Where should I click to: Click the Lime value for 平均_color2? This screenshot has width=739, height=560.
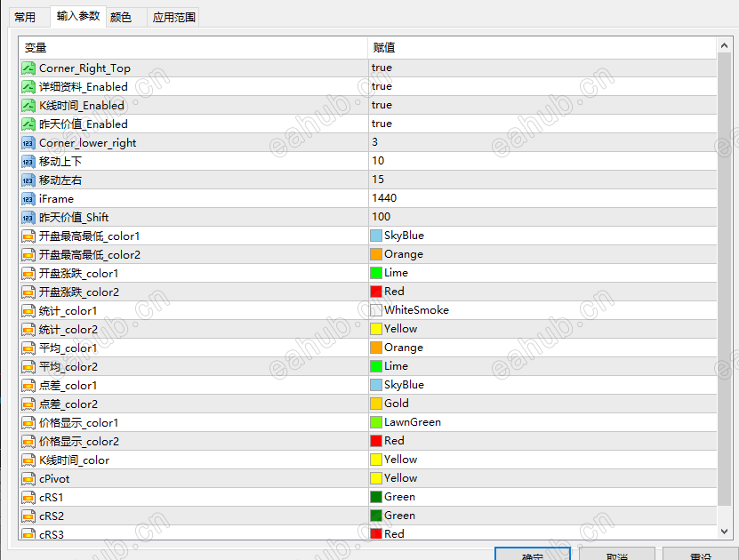pos(396,366)
